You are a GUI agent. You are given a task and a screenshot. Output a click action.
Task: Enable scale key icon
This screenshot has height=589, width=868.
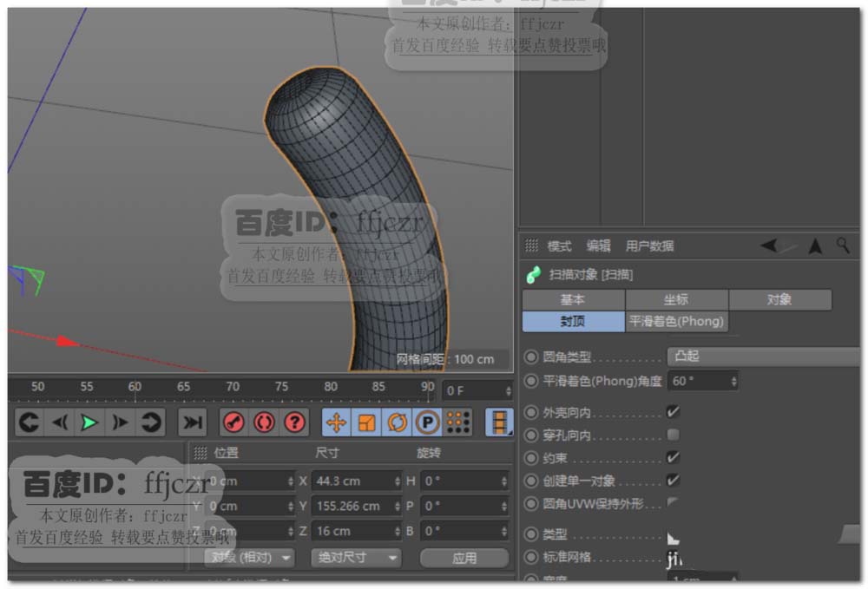(x=366, y=422)
